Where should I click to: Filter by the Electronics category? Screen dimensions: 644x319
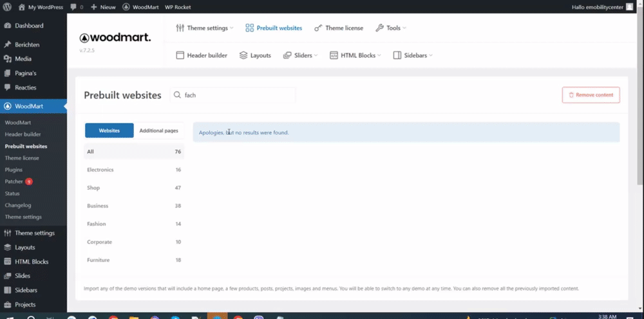[134, 170]
